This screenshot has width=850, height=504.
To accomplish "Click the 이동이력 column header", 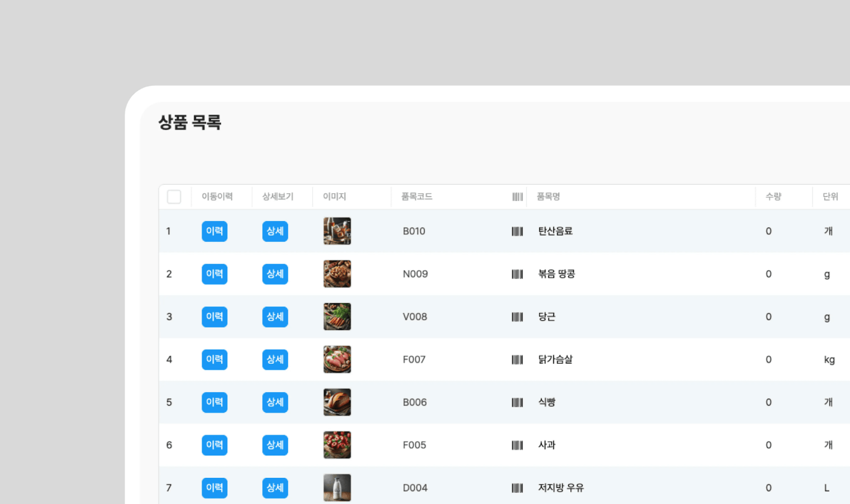I will [217, 197].
